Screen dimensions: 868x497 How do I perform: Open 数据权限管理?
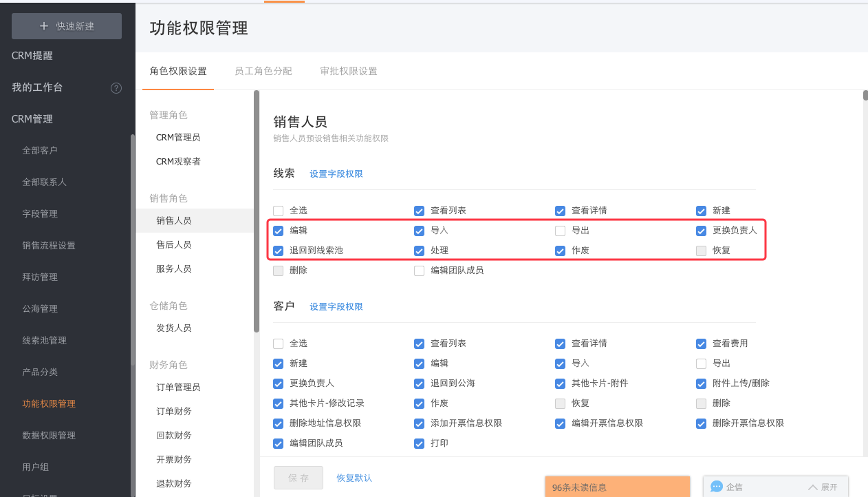[49, 436]
